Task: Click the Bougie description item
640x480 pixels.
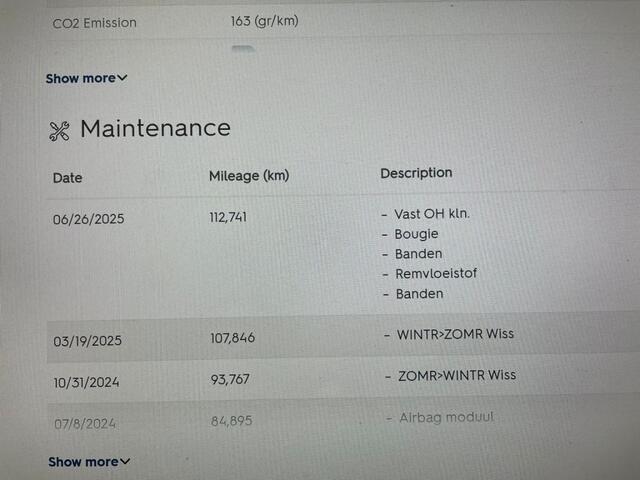Action: coord(417,234)
